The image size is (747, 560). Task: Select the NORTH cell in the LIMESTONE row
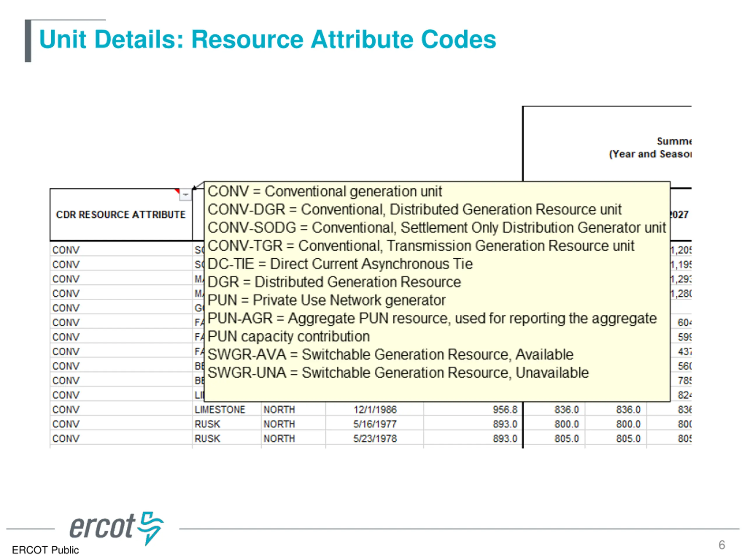293,409
